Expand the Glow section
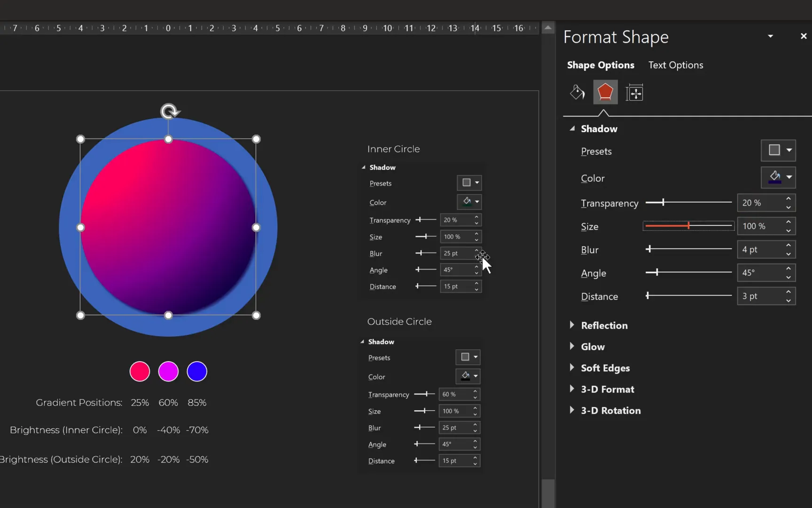The height and width of the screenshot is (508, 812). coord(572,347)
